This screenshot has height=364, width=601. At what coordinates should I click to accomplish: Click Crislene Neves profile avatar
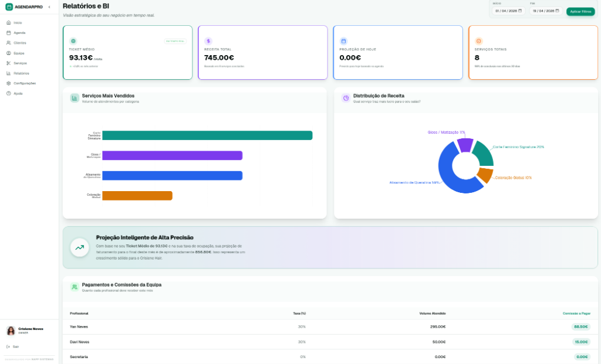click(x=11, y=331)
